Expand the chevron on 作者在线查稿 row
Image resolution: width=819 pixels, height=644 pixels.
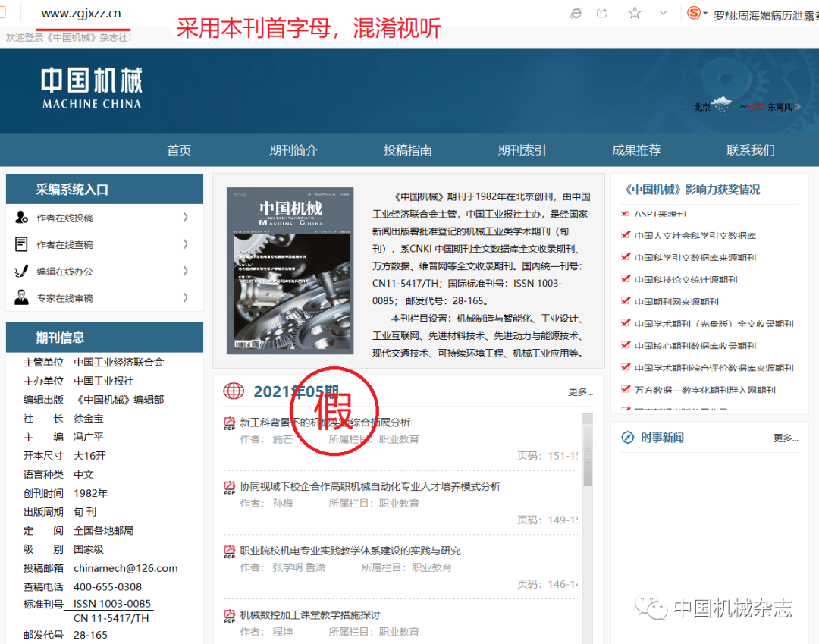(x=186, y=244)
